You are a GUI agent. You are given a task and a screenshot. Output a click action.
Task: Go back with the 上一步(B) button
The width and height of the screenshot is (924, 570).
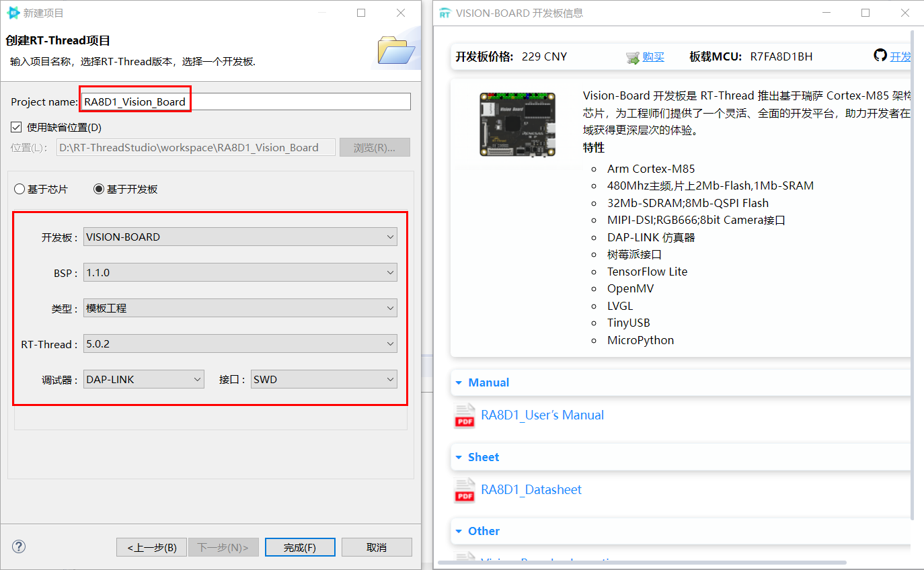(152, 547)
